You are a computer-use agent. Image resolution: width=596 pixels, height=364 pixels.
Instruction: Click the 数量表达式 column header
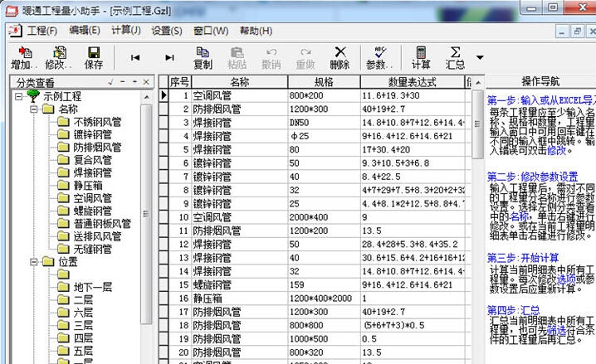coord(413,82)
